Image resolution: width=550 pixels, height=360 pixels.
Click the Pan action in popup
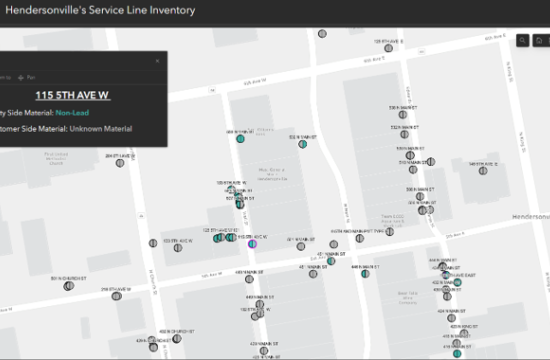pos(27,78)
